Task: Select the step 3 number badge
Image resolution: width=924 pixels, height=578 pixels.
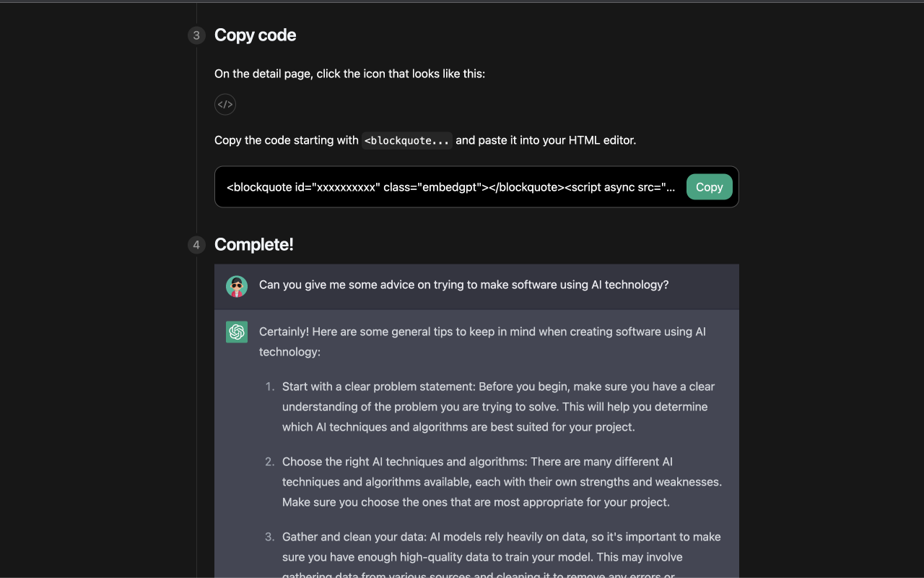Action: coord(196,35)
